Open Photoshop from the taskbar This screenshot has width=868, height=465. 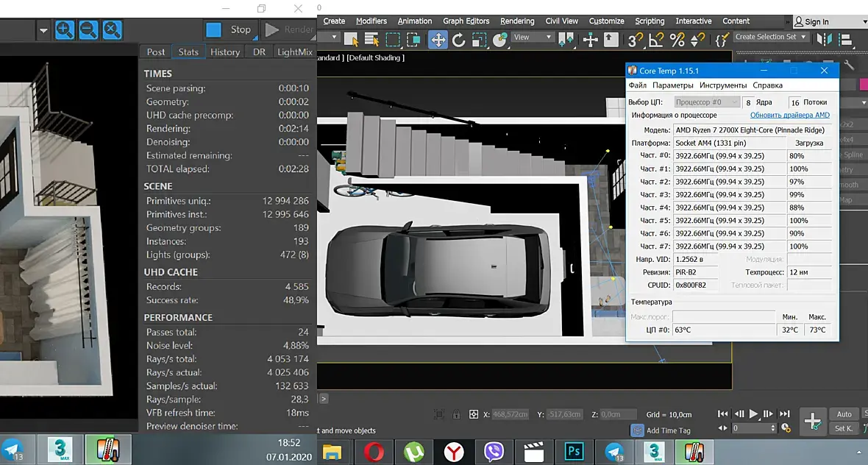[574, 450]
